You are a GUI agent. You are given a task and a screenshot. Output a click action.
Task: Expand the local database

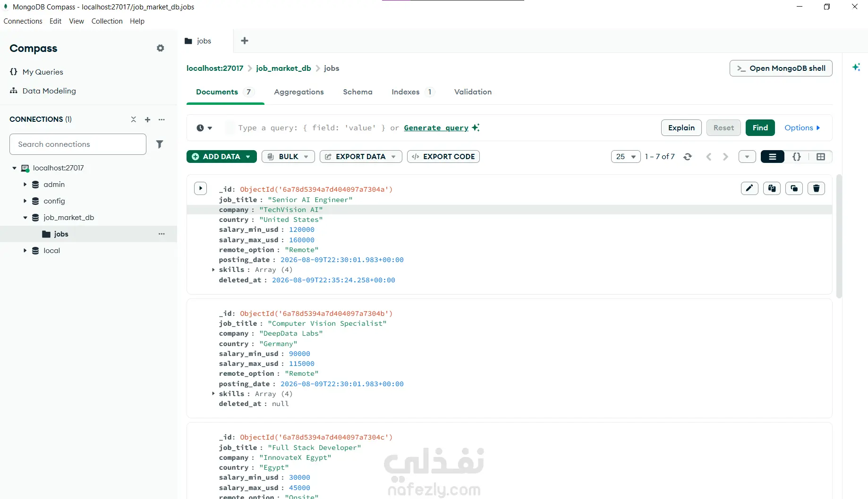(25, 251)
